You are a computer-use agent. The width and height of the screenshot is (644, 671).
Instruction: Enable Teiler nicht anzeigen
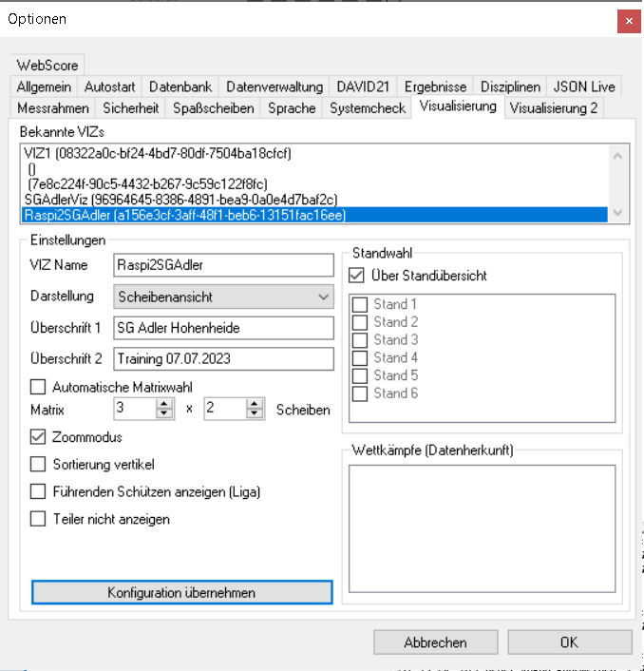tap(38, 519)
